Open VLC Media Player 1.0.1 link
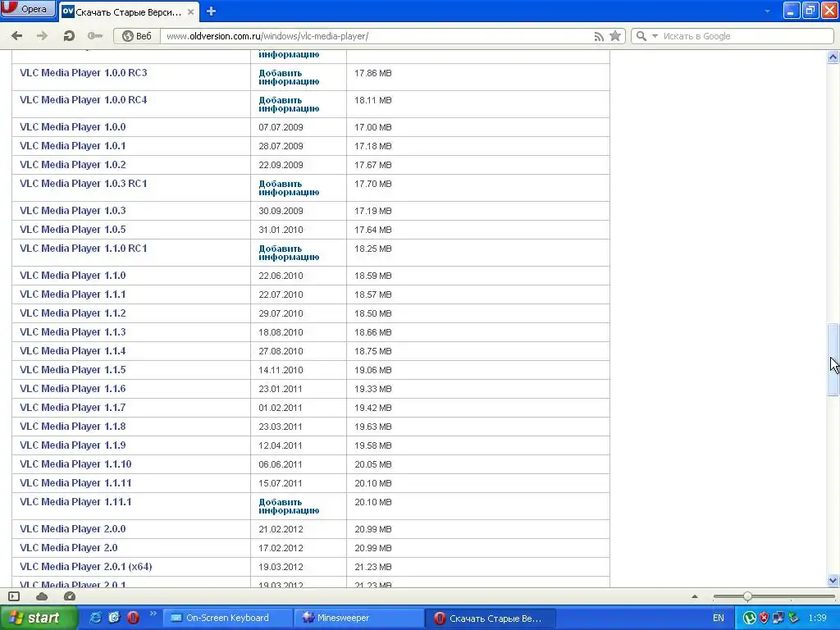This screenshot has width=840, height=630. click(x=73, y=146)
